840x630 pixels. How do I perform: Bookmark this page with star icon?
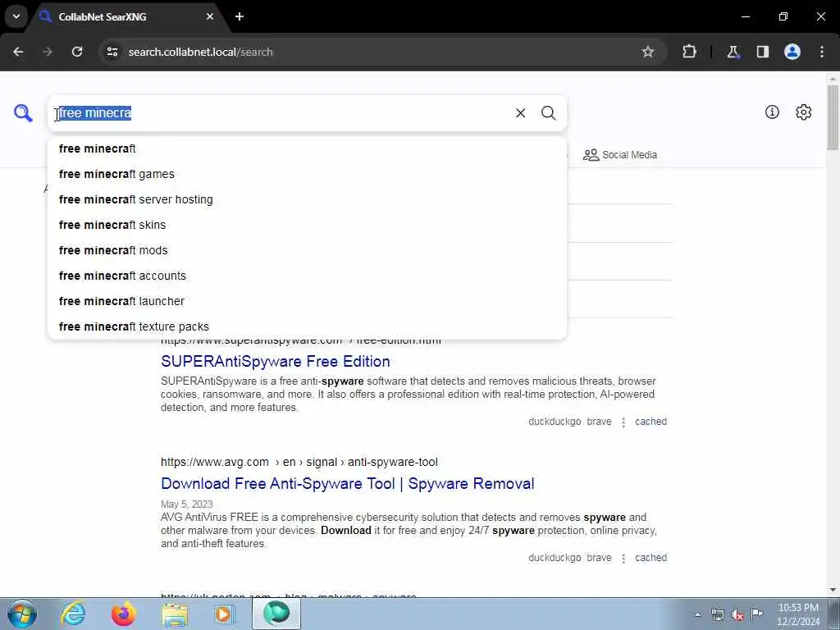648,52
